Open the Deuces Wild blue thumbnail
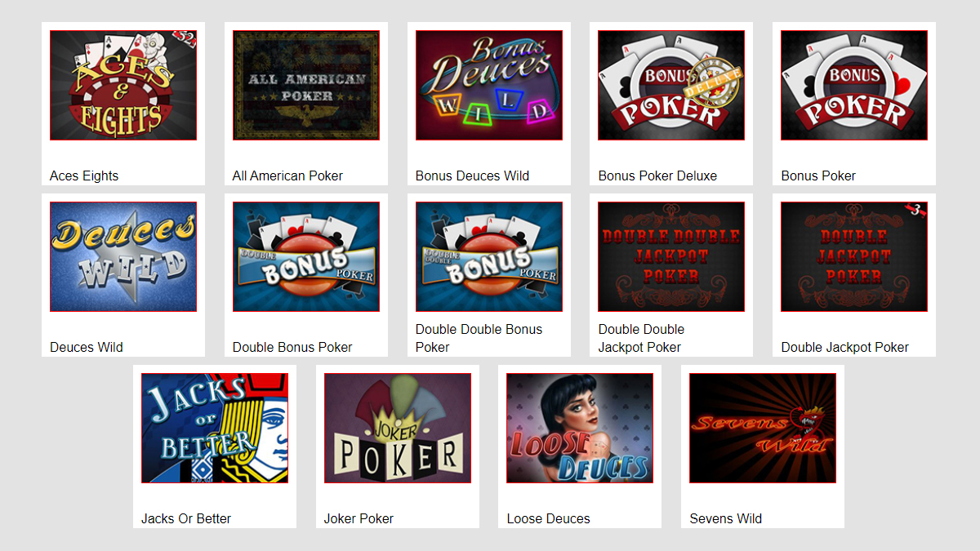This screenshot has height=551, width=980. 123,256
